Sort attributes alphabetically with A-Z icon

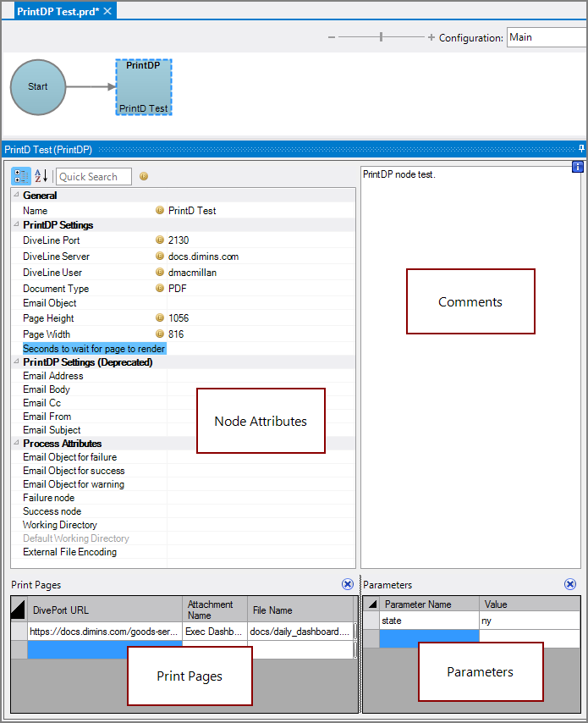[41, 176]
